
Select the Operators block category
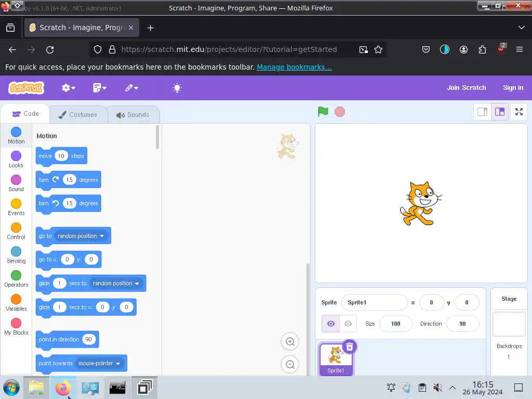pyautogui.click(x=16, y=279)
